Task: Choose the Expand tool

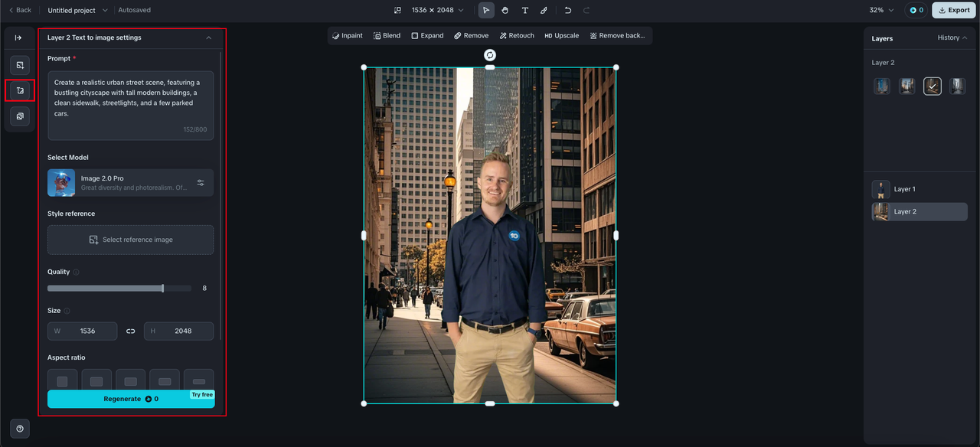Action: pos(427,35)
